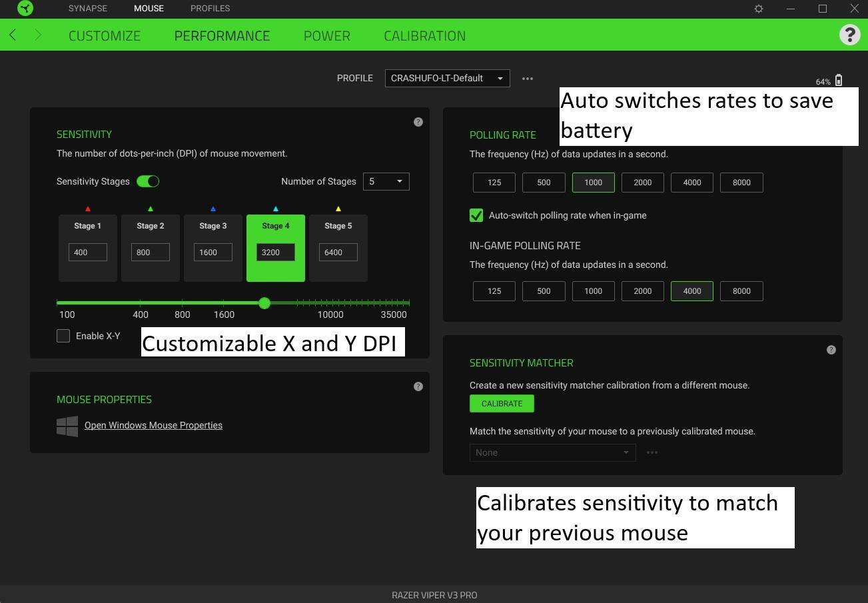Switch to the Calibration tab
Image resolution: width=868 pixels, height=603 pixels.
(x=424, y=36)
